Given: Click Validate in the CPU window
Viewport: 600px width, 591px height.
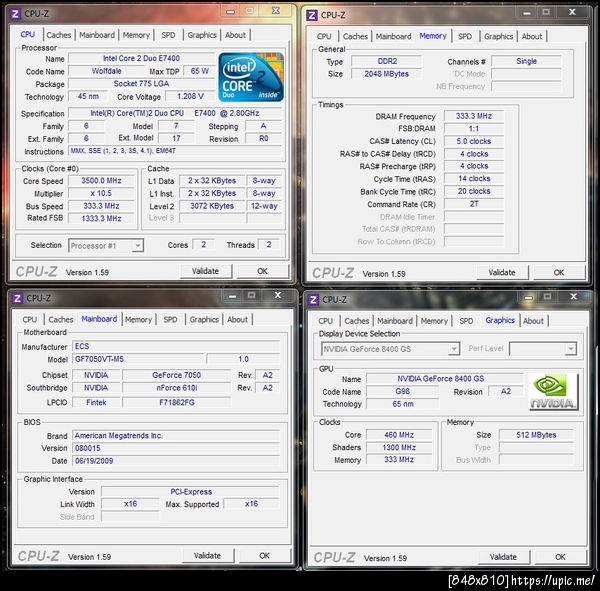Looking at the screenshot, I should tap(205, 271).
